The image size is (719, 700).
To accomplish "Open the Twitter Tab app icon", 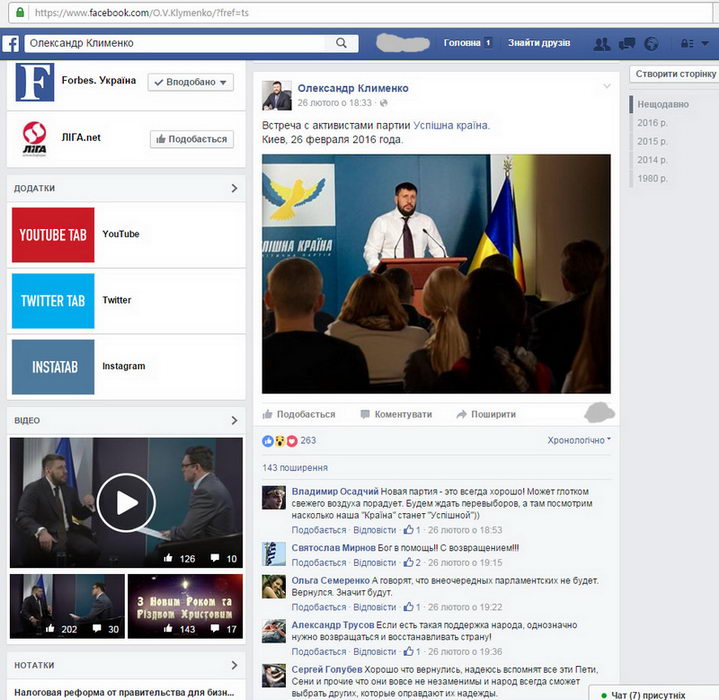I will point(53,300).
